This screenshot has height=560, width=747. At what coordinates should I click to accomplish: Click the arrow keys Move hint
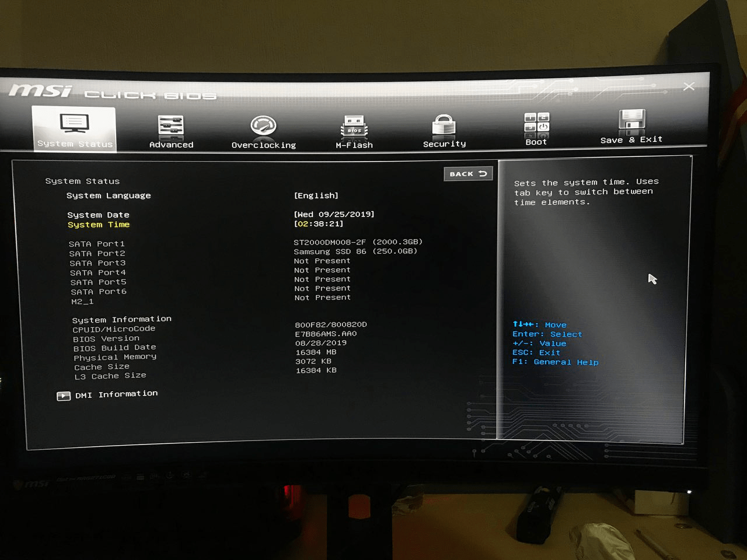coord(540,325)
